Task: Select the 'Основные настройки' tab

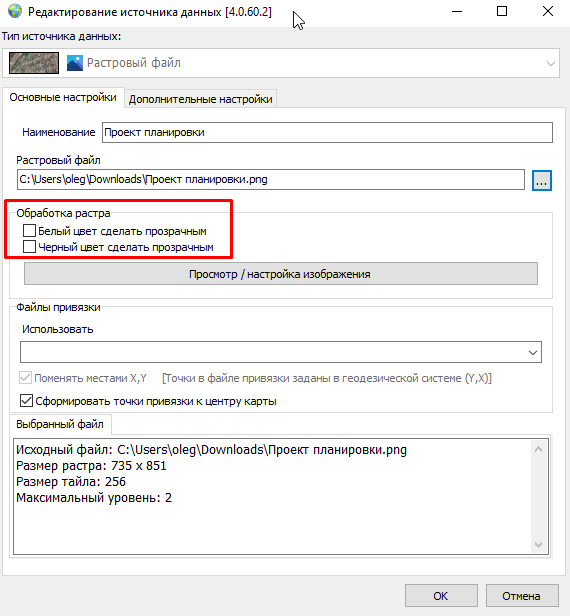Action: [x=63, y=97]
